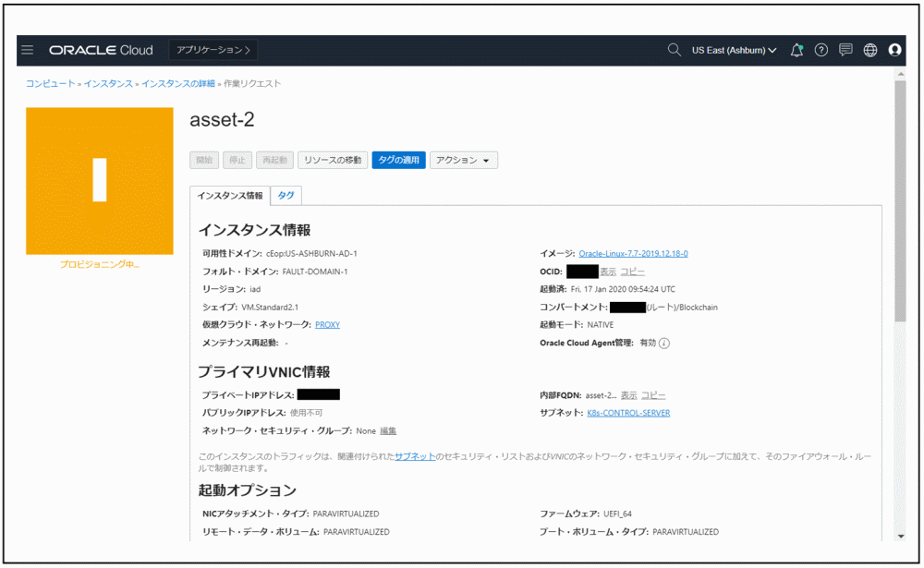The width and height of the screenshot is (924, 568).
Task: Click the UEFI_64 firmware value
Action: pos(617,514)
